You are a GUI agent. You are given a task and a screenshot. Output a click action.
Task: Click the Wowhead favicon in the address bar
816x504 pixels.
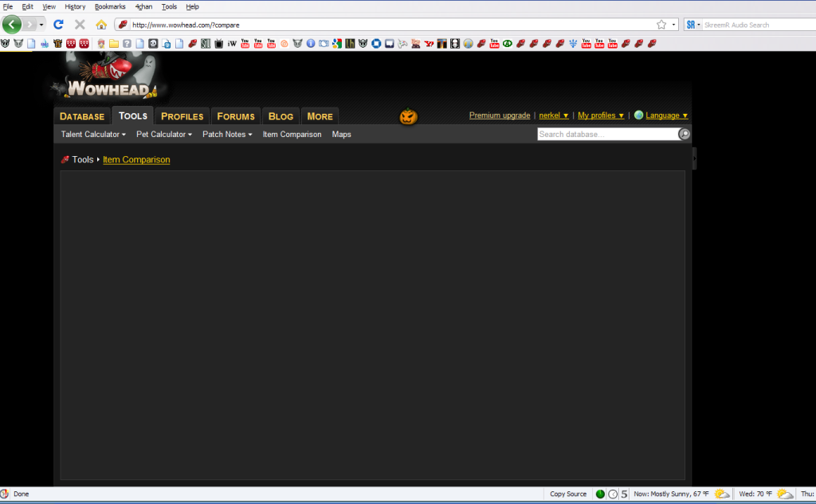(123, 25)
